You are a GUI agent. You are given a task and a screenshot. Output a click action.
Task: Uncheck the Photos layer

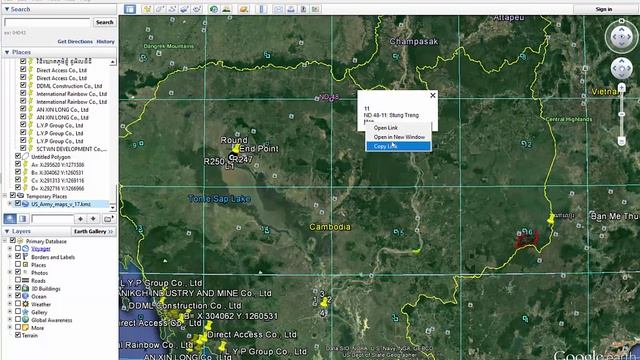(18, 272)
